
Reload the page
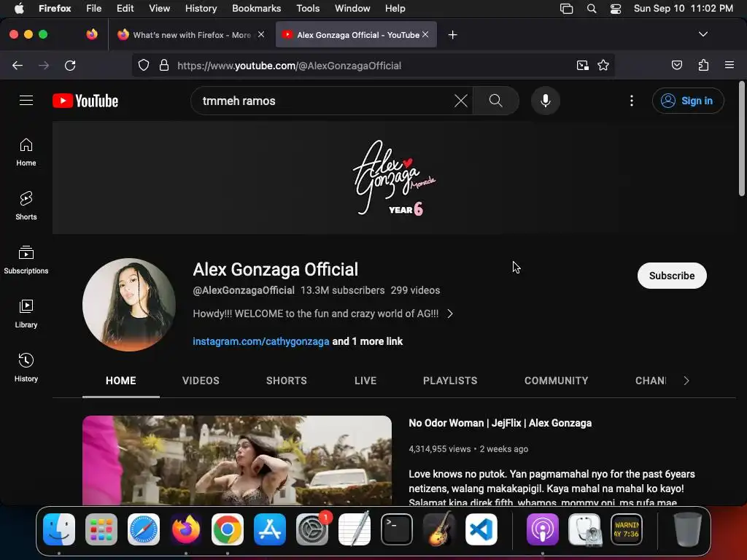click(70, 65)
